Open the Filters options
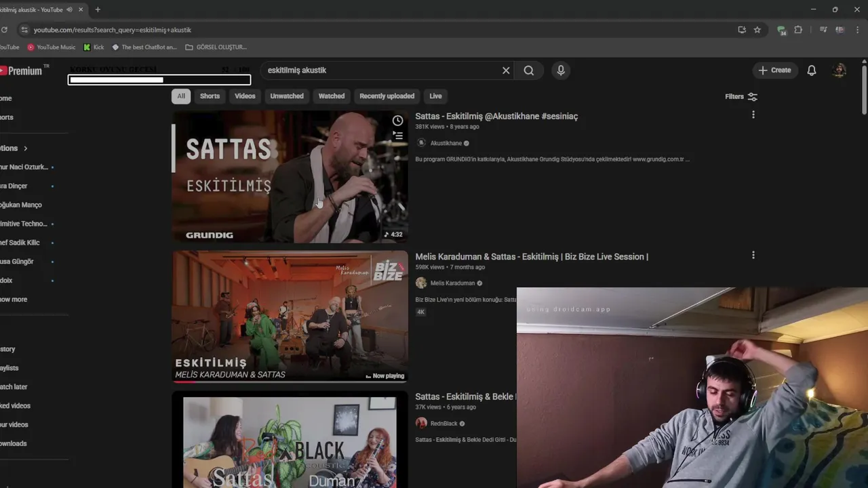Image resolution: width=868 pixels, height=488 pixels. tap(741, 96)
